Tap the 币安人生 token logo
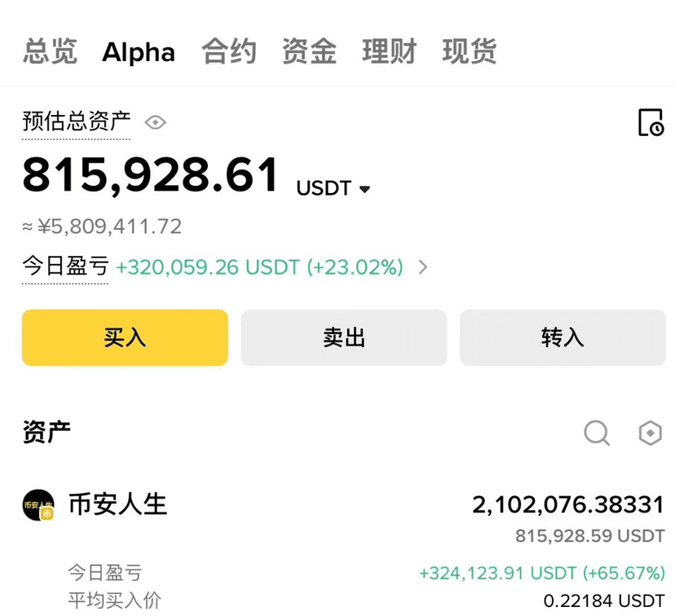675x616 pixels. tap(38, 505)
